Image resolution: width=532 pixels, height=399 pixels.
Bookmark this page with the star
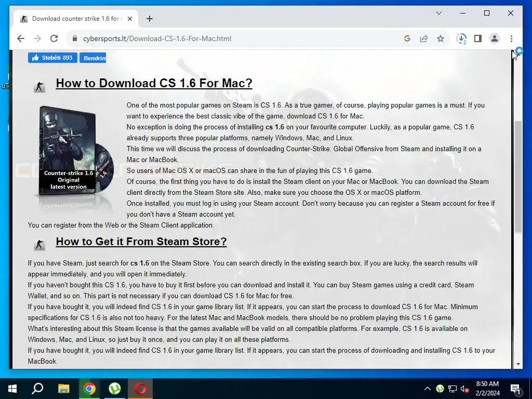[441, 38]
